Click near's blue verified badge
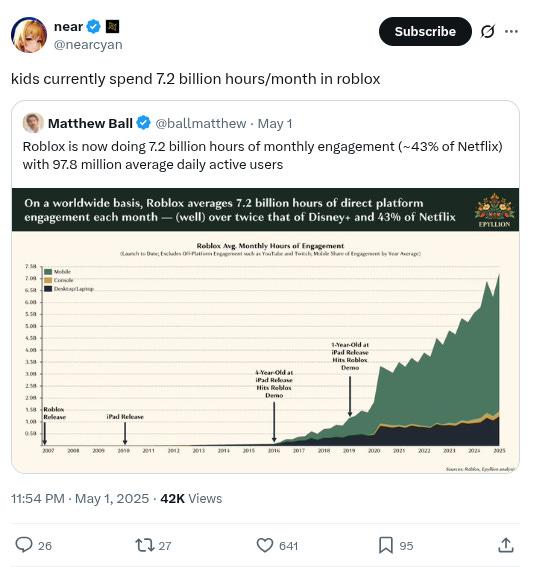 click(94, 26)
